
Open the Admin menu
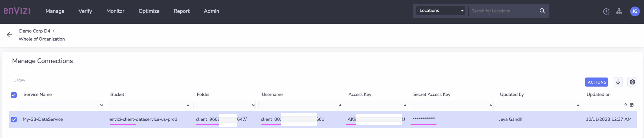[211, 11]
